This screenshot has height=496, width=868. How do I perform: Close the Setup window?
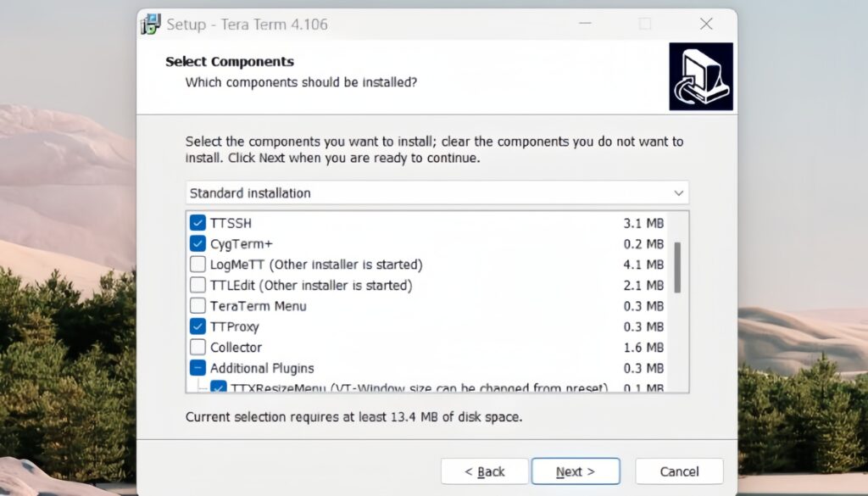coord(706,24)
